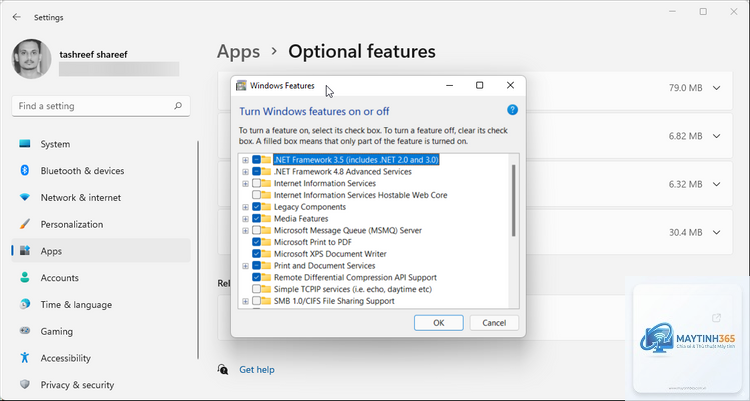Select the Microsoft Print to PDF folder icon
The width and height of the screenshot is (750, 401).
pos(266,242)
